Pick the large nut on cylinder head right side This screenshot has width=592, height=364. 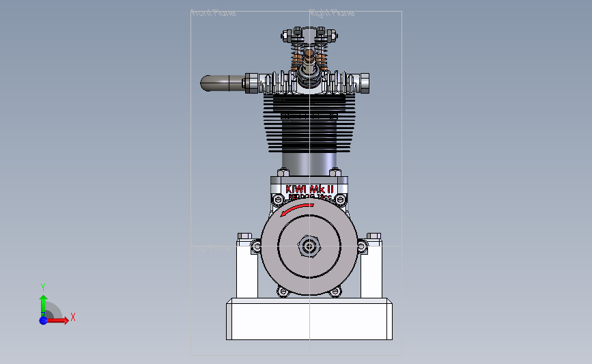click(x=365, y=83)
